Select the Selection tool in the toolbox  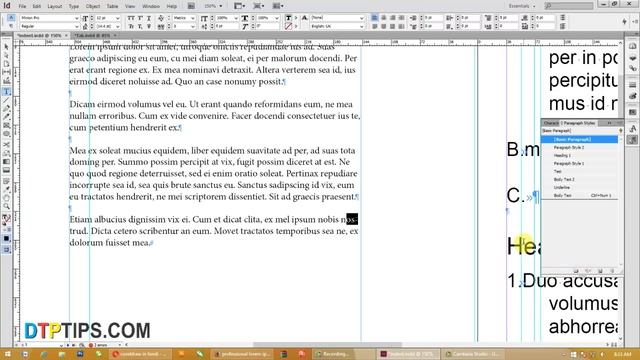click(x=7, y=47)
